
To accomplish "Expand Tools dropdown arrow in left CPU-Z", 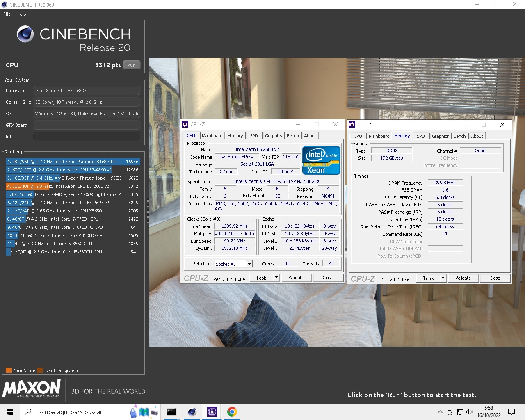I will 276,278.
